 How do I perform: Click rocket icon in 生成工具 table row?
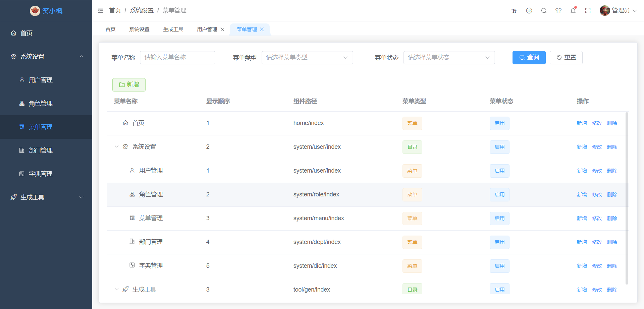(x=125, y=289)
